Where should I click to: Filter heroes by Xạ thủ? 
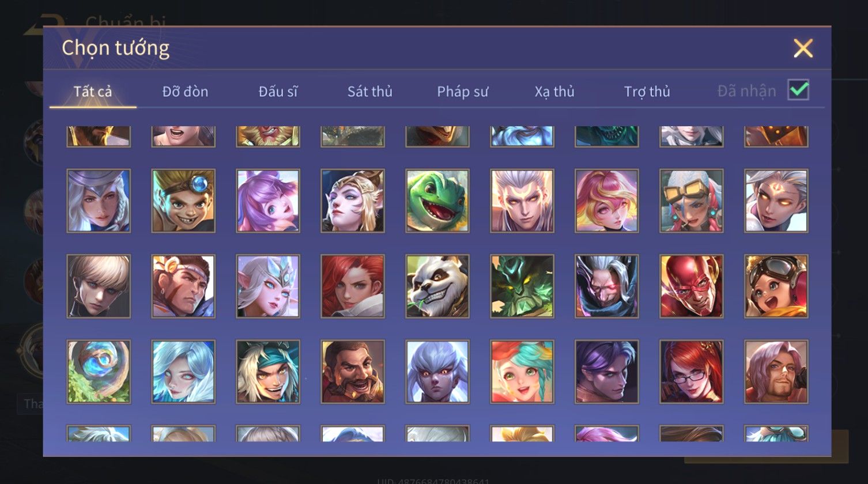[x=554, y=91]
